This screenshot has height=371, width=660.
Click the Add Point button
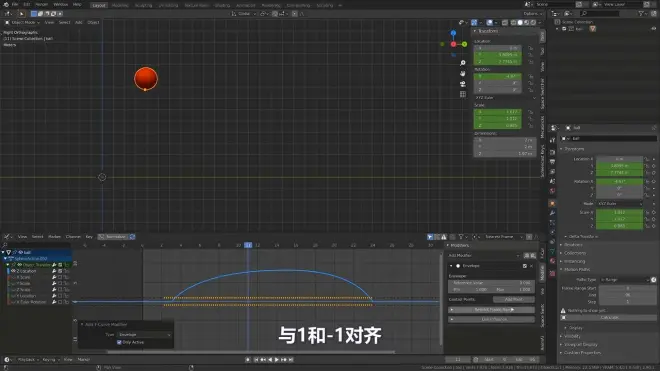point(514,299)
